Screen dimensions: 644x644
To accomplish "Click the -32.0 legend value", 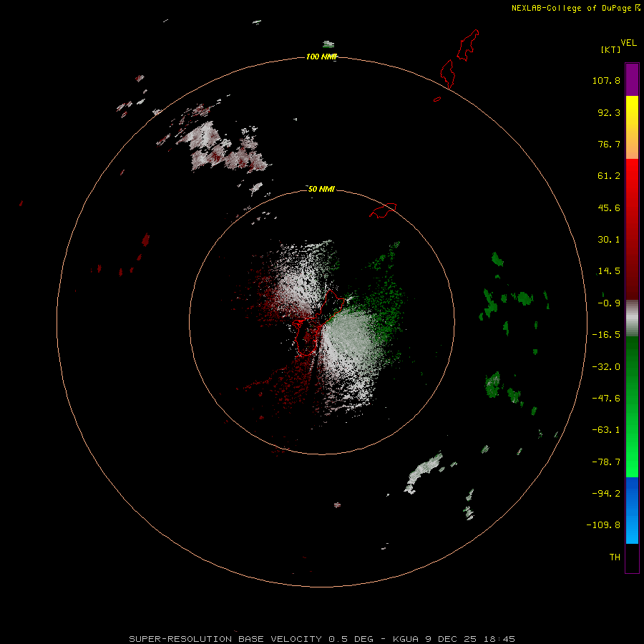I will pyautogui.click(x=606, y=367).
